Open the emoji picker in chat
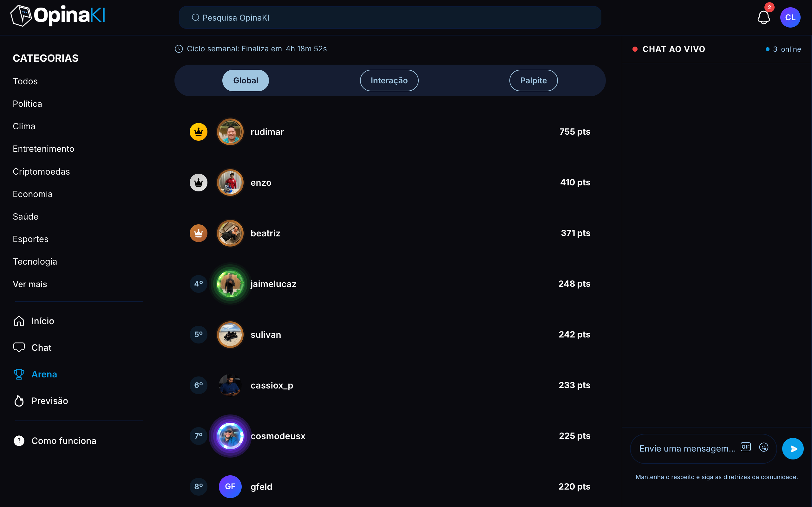Screen dimensions: 812x507 point(764,447)
